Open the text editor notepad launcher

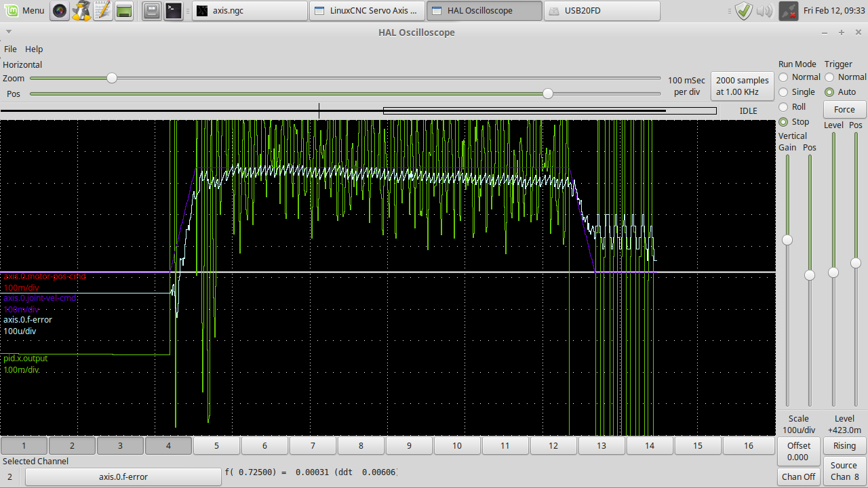(x=102, y=11)
